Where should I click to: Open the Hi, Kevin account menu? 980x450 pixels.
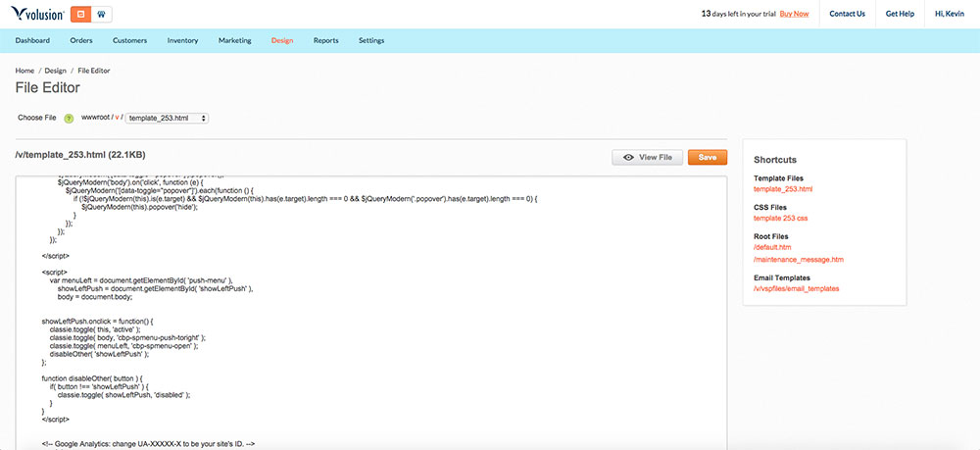pos(950,14)
